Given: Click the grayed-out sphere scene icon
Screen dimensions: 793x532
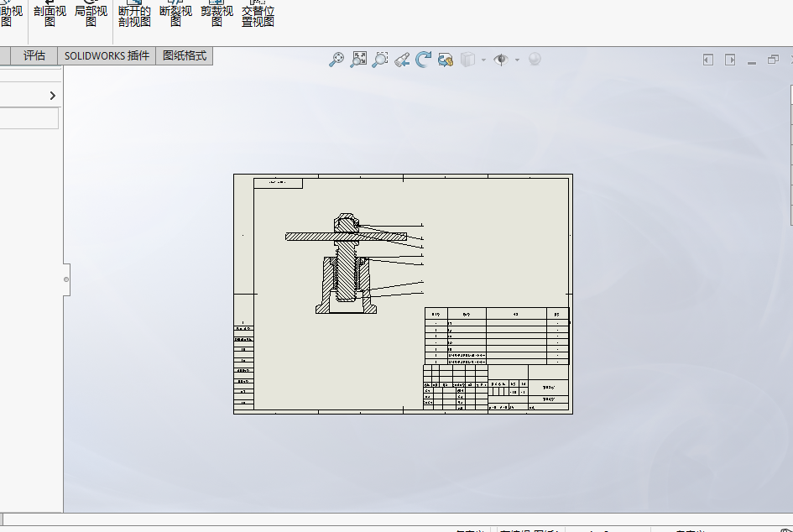Looking at the screenshot, I should tap(535, 60).
